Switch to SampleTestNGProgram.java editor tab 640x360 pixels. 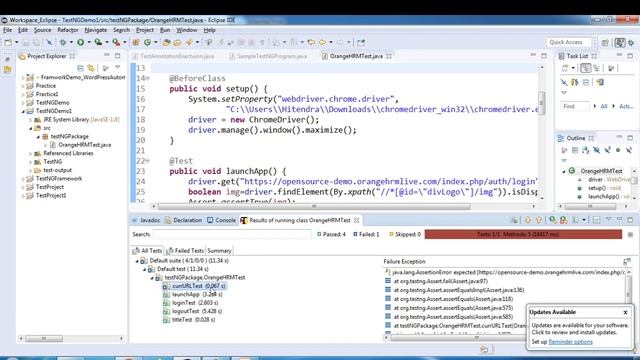269,56
